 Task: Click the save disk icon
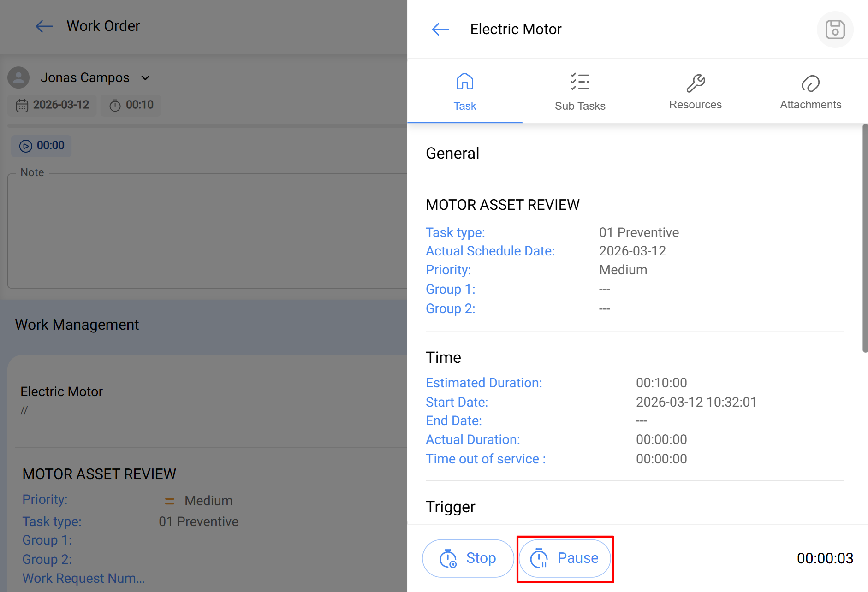(x=835, y=30)
